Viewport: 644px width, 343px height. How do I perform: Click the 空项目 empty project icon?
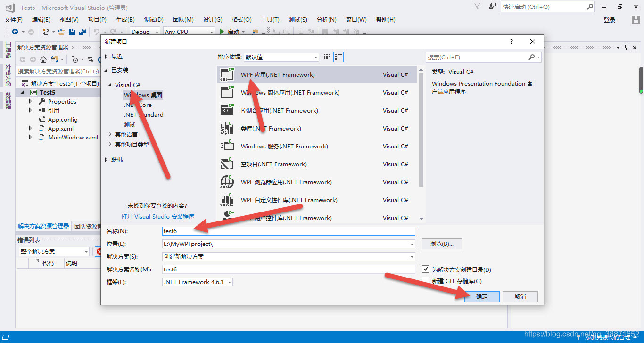pos(227,164)
